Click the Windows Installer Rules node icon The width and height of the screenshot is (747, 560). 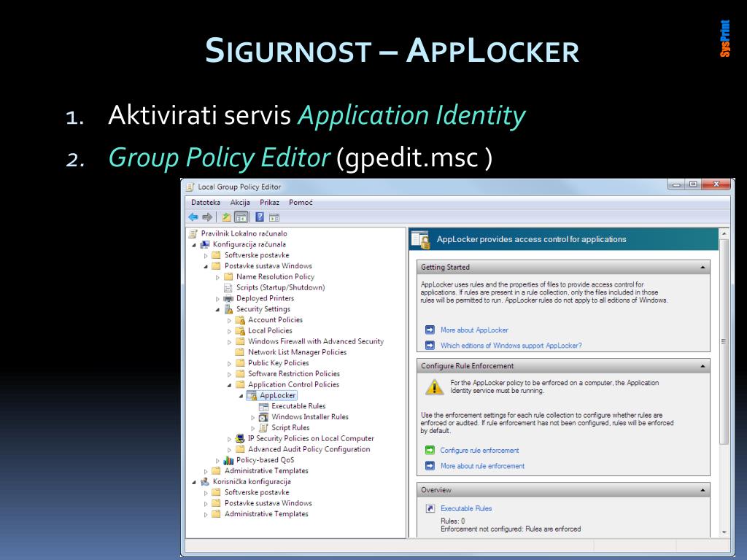coord(263,417)
